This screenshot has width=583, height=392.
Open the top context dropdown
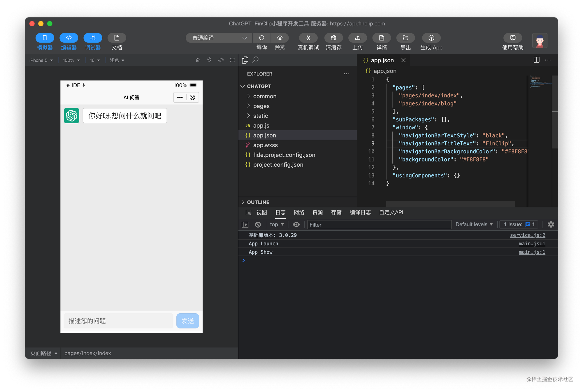[277, 224]
